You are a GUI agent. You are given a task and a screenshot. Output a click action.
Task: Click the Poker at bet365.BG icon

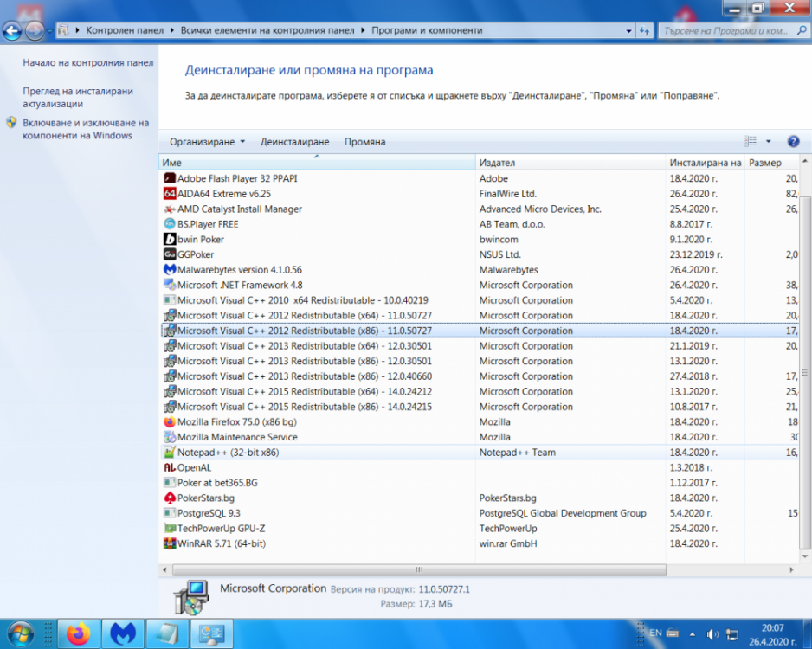coord(170,482)
